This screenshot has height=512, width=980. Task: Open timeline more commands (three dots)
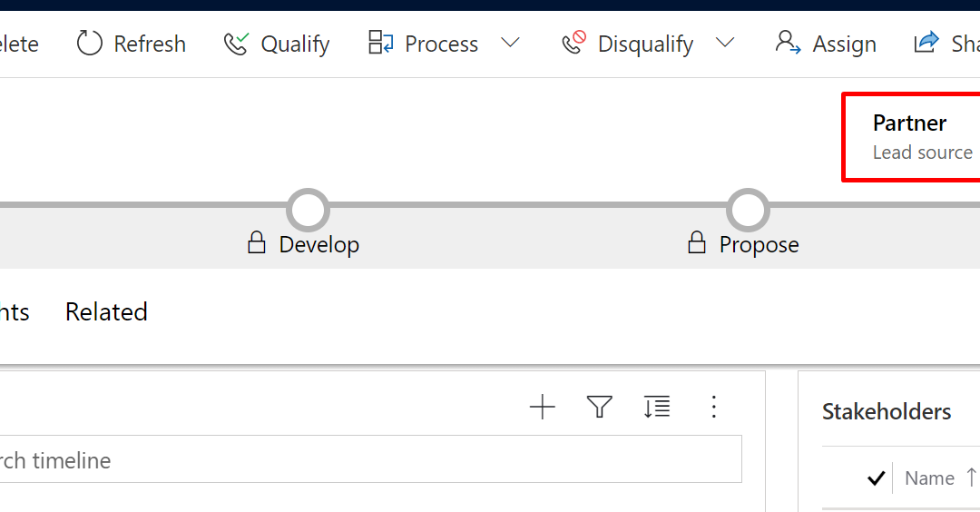[714, 407]
